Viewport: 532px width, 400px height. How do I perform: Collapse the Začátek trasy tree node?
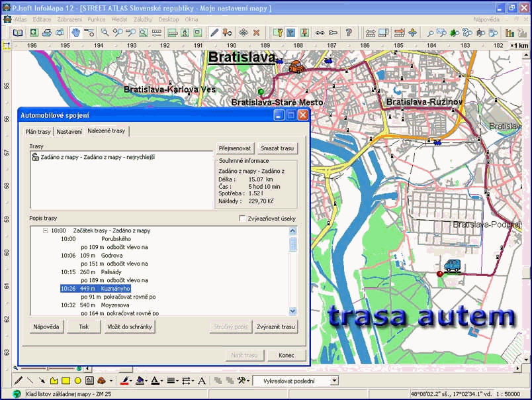(46, 230)
